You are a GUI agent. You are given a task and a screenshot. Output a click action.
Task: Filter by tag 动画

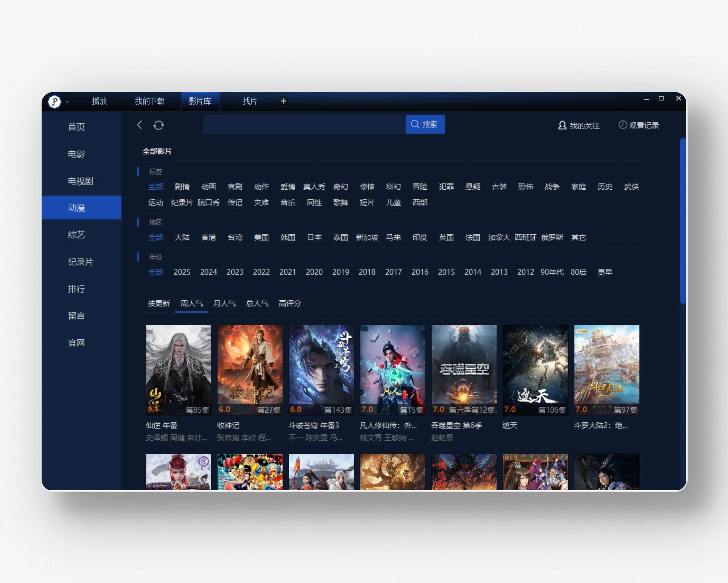coord(208,187)
